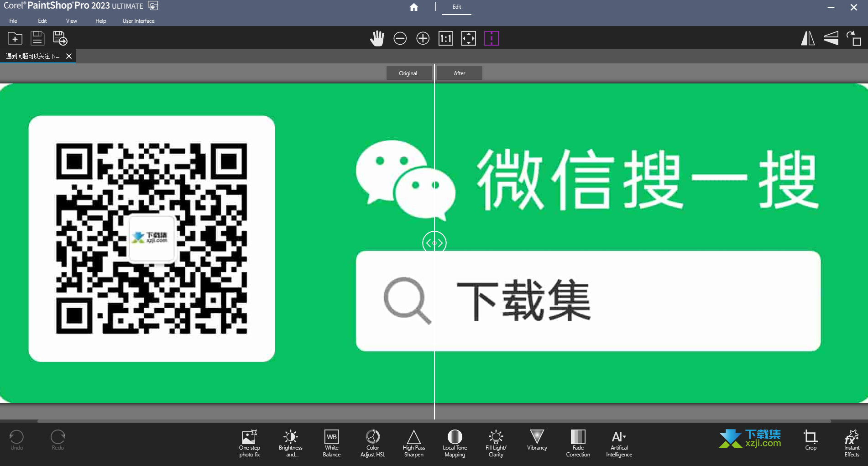This screenshot has width=868, height=466.
Task: Fit image to window icon
Action: [469, 38]
